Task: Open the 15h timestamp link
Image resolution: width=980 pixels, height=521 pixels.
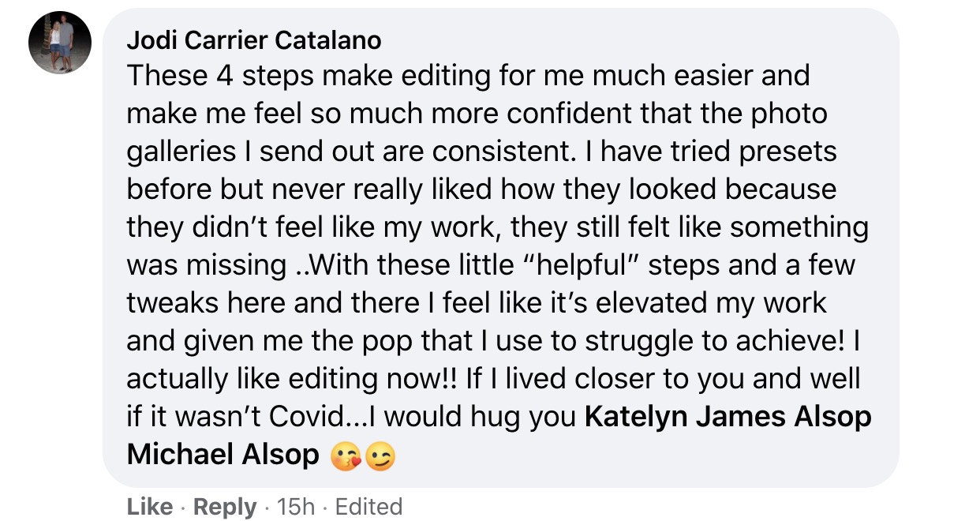Action: 296,507
